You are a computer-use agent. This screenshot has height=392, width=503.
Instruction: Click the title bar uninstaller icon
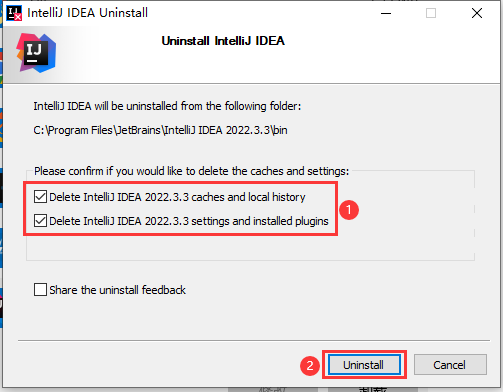pyautogui.click(x=14, y=13)
